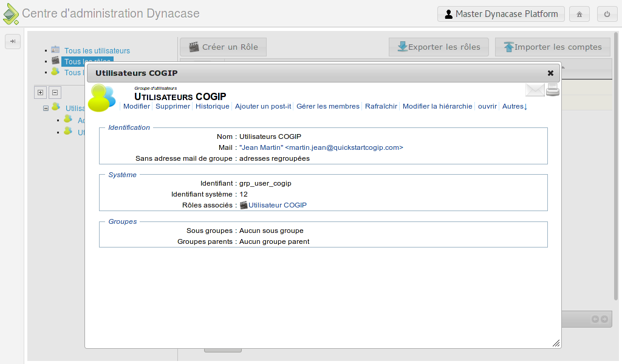Open the Jean Martin mail link
The image size is (622, 364).
[x=321, y=147]
